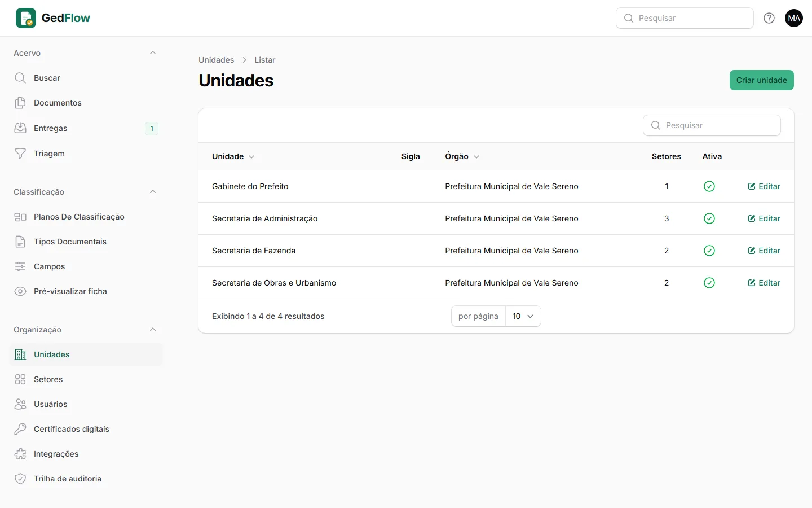Viewport: 812px width, 508px height.
Task: Click the Trilha de auditoria shield icon
Action: tap(20, 479)
